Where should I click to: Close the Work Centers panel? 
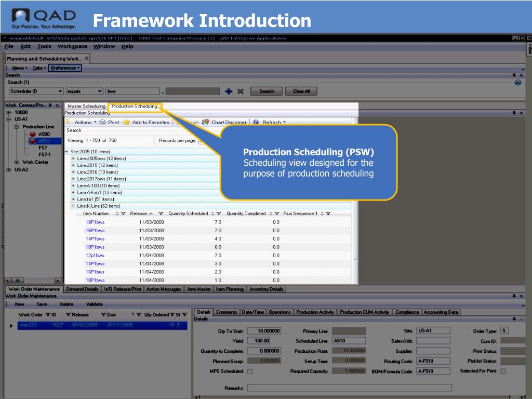coord(57,105)
